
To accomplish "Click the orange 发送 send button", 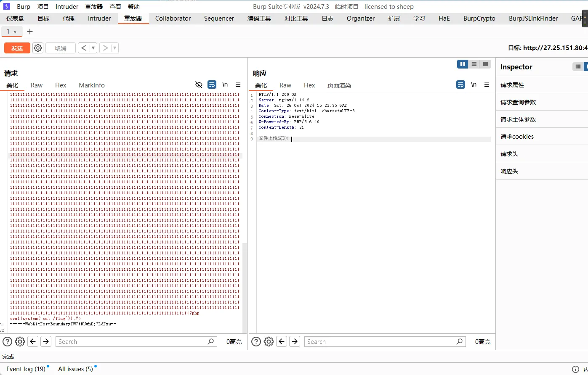I will pos(17,48).
